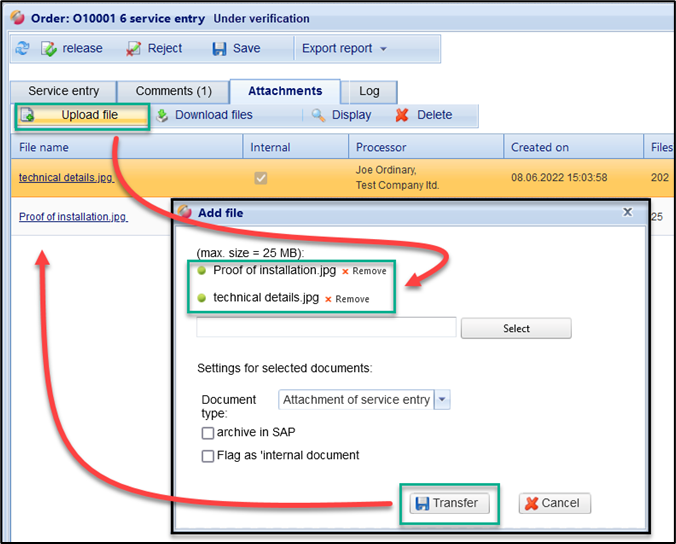This screenshot has height=544, width=676.
Task: Check the Flag as internal document box
Action: (x=208, y=456)
